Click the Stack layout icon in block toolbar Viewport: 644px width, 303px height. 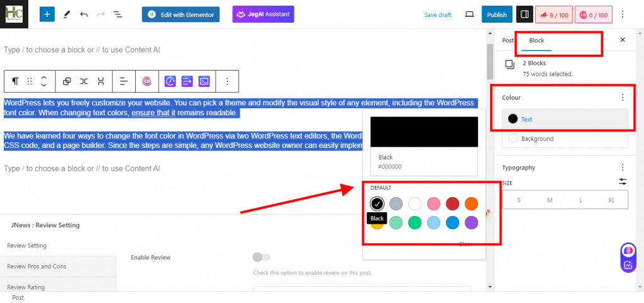coord(101,81)
